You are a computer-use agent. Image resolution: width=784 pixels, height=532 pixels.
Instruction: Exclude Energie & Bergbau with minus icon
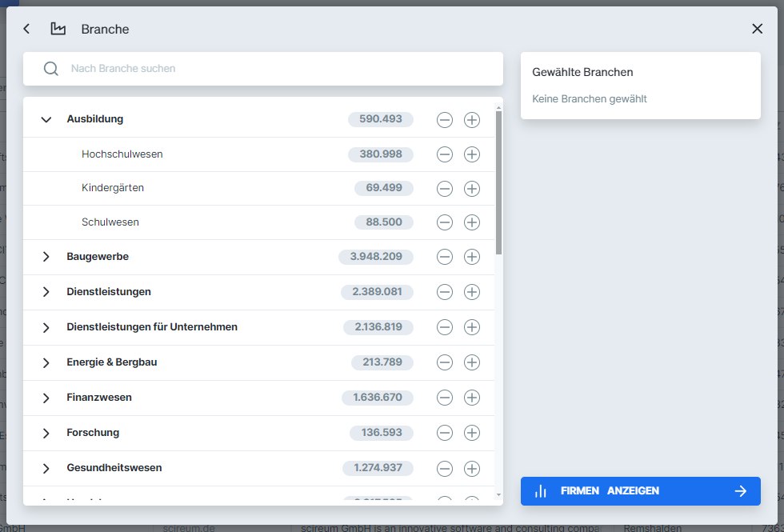pos(445,362)
